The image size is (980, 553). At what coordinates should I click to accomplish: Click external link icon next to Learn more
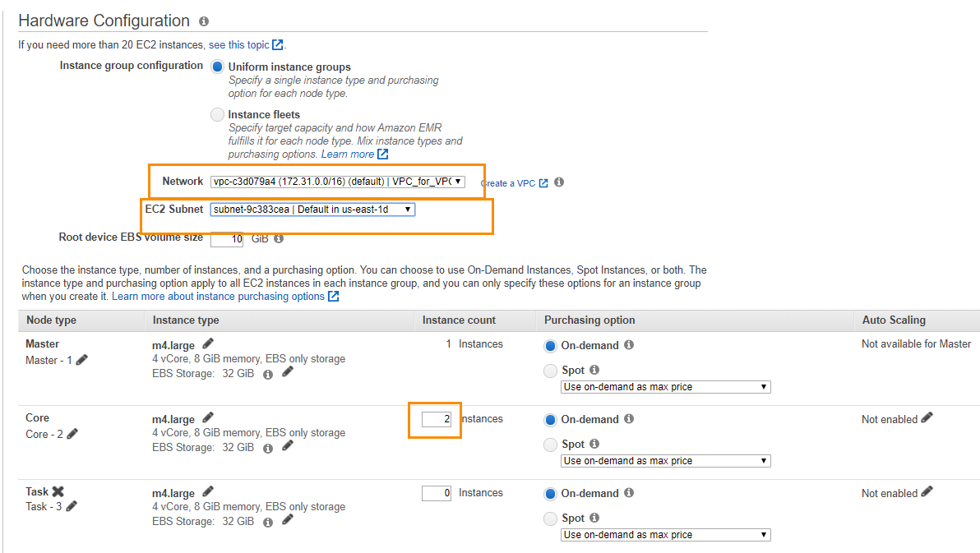coord(383,154)
